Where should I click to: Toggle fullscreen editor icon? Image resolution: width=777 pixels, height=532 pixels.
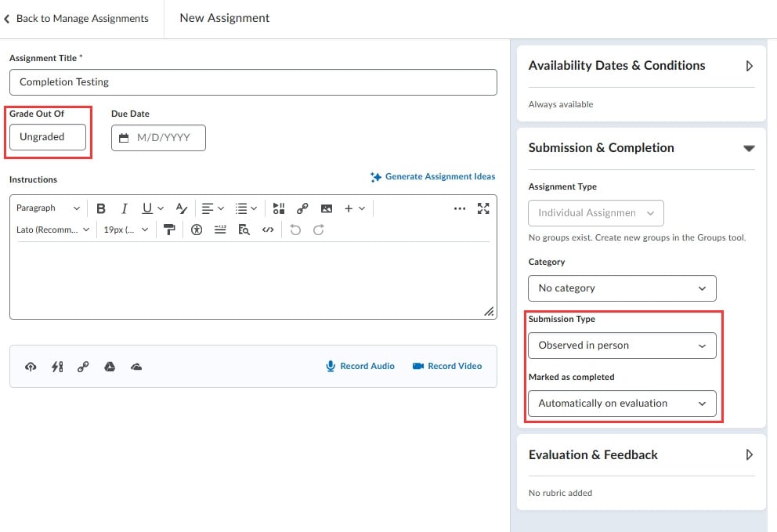click(483, 208)
